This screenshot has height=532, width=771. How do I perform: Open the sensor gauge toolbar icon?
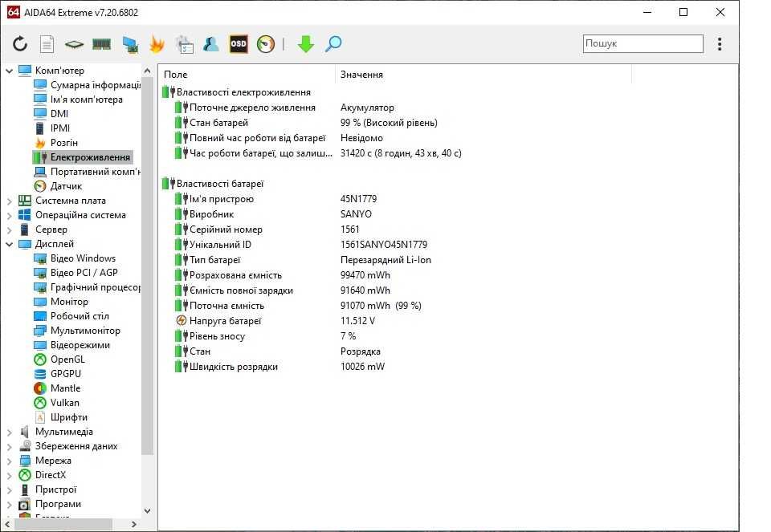[266, 44]
